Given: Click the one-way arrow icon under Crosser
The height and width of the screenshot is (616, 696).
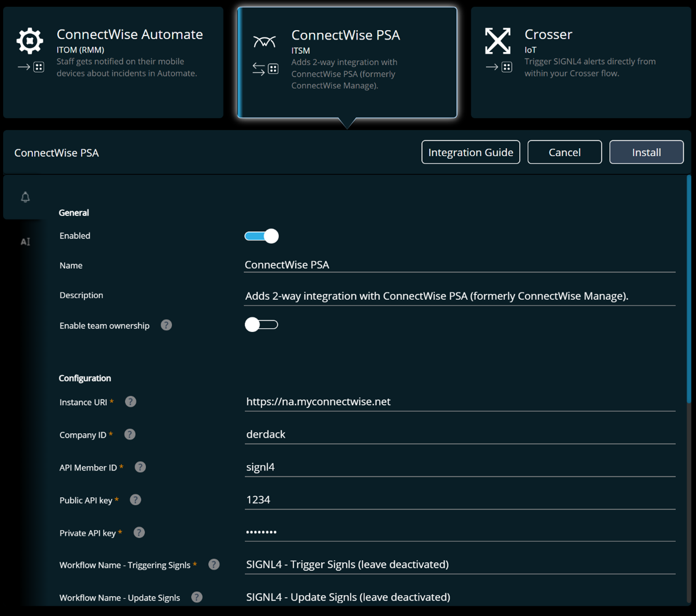Looking at the screenshot, I should [499, 67].
